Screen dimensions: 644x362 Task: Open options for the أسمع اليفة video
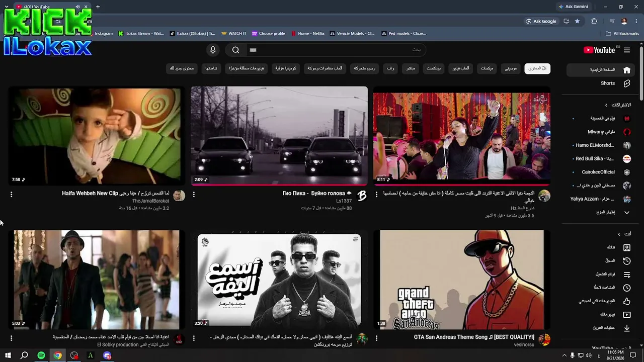click(x=194, y=338)
